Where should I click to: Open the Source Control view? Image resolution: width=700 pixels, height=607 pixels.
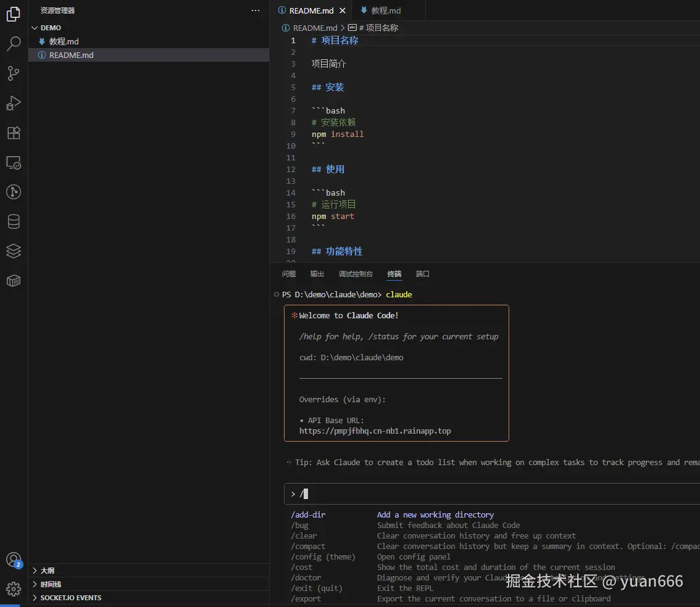point(14,73)
